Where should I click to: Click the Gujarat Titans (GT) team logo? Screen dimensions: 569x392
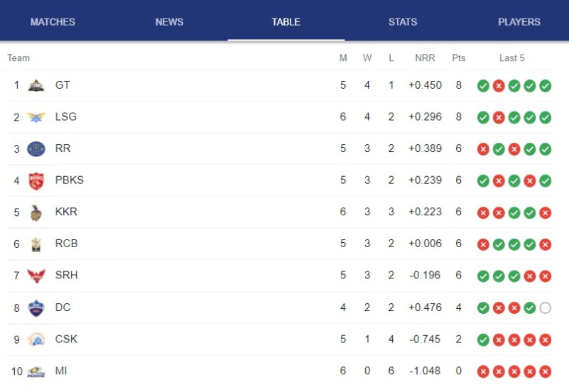click(36, 85)
